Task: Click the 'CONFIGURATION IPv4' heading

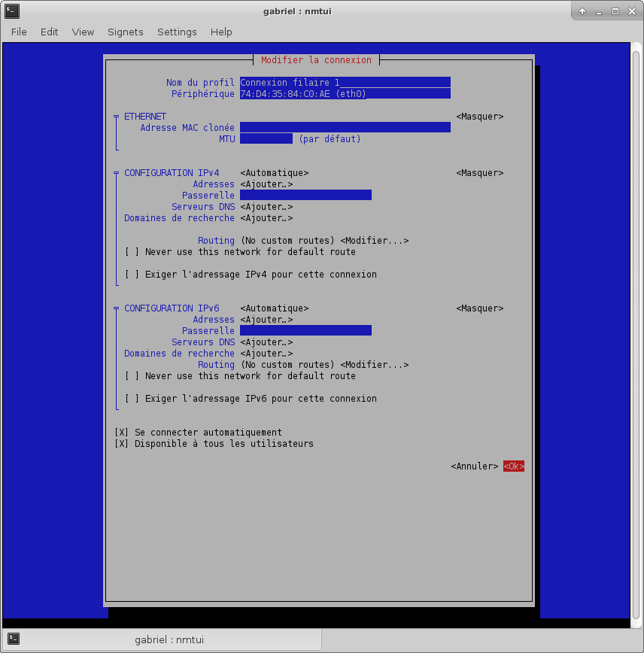Action: pos(172,173)
